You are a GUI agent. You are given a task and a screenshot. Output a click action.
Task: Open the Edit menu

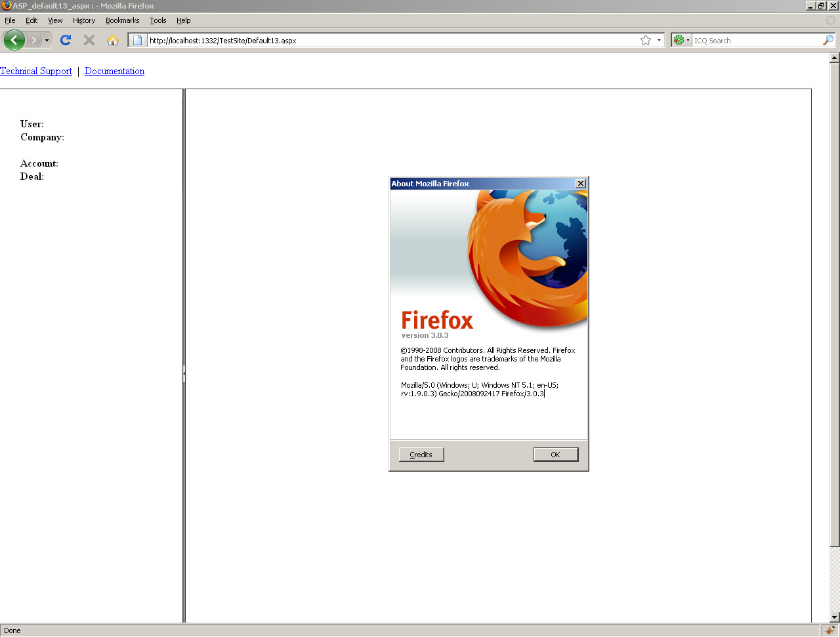coord(31,20)
